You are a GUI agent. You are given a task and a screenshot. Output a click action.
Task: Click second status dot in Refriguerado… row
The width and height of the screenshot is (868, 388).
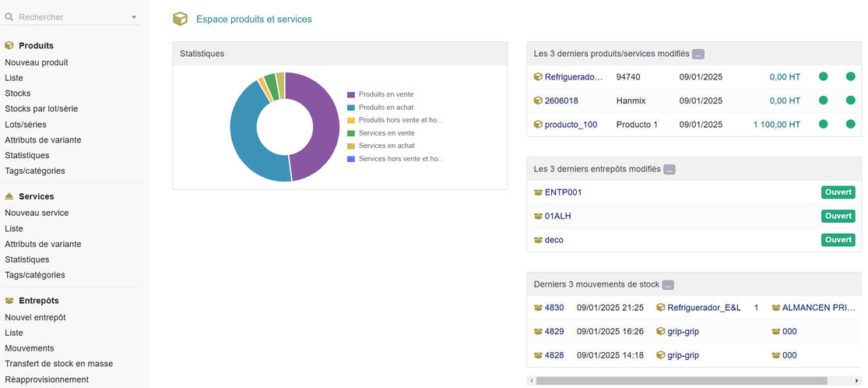click(851, 76)
